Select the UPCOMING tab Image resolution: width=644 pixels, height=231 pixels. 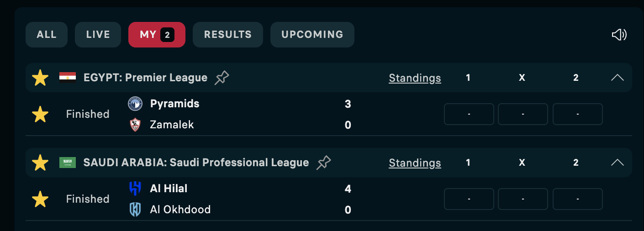coord(312,35)
